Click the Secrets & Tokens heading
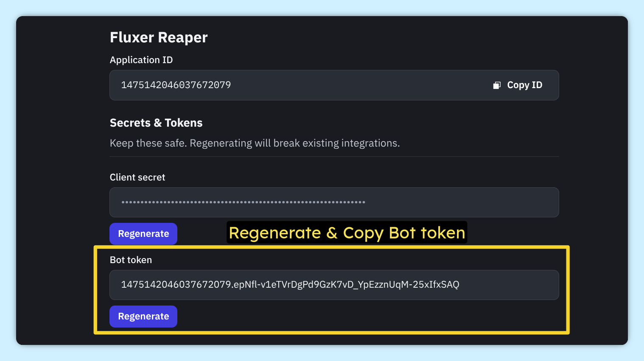 [x=156, y=123]
